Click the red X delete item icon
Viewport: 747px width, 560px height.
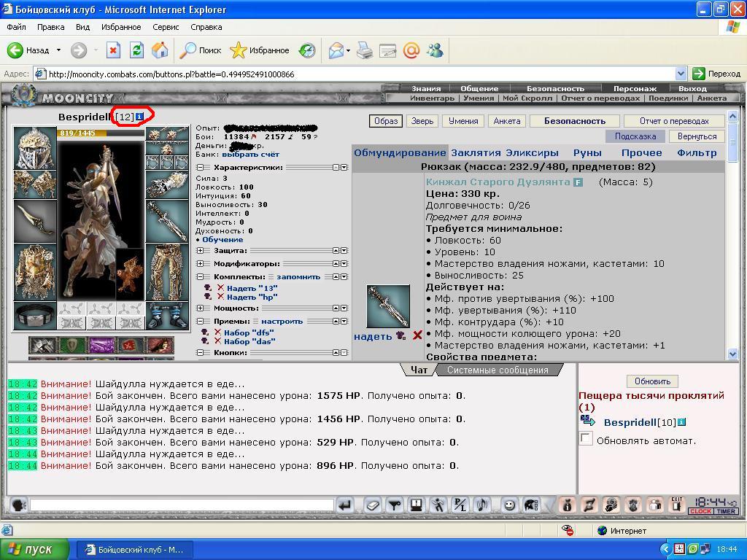(417, 335)
